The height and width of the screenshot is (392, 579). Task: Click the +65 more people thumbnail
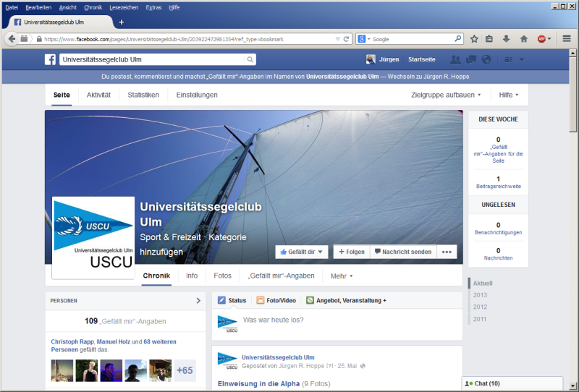click(185, 370)
